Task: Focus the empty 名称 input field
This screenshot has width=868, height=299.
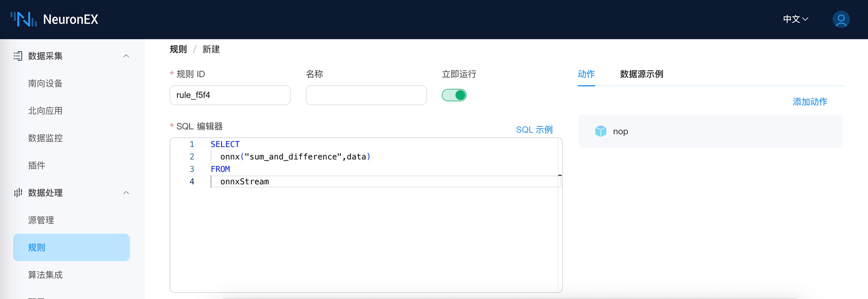Action: tap(366, 95)
